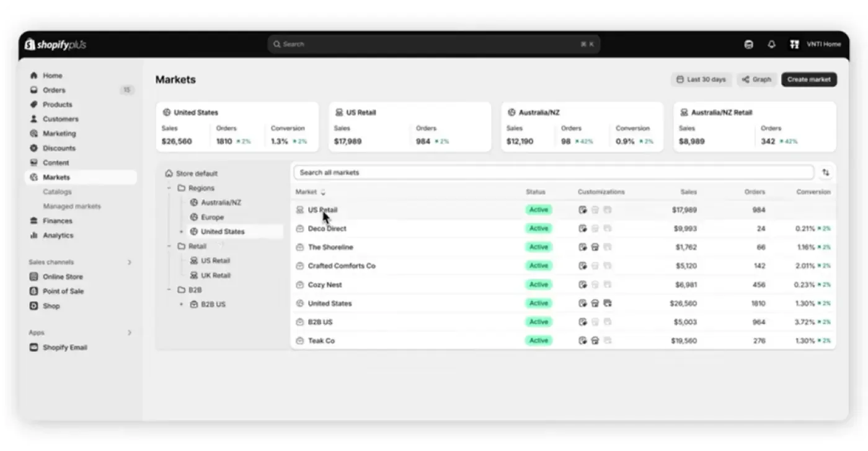Open the Graph view

(756, 79)
